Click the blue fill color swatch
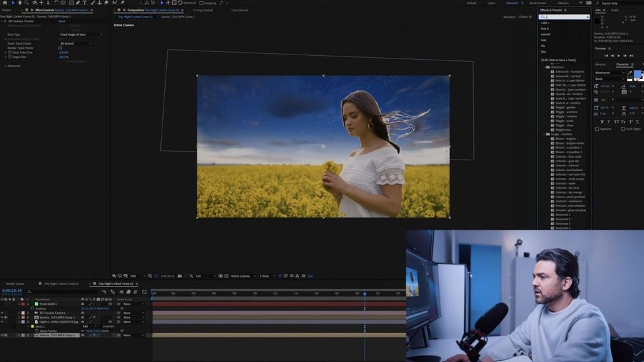 (x=637, y=74)
